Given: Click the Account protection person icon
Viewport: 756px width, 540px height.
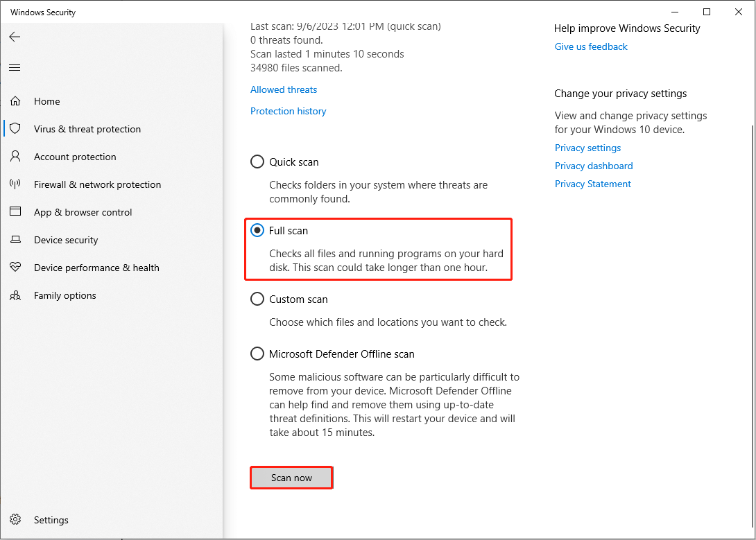Looking at the screenshot, I should tap(15, 157).
